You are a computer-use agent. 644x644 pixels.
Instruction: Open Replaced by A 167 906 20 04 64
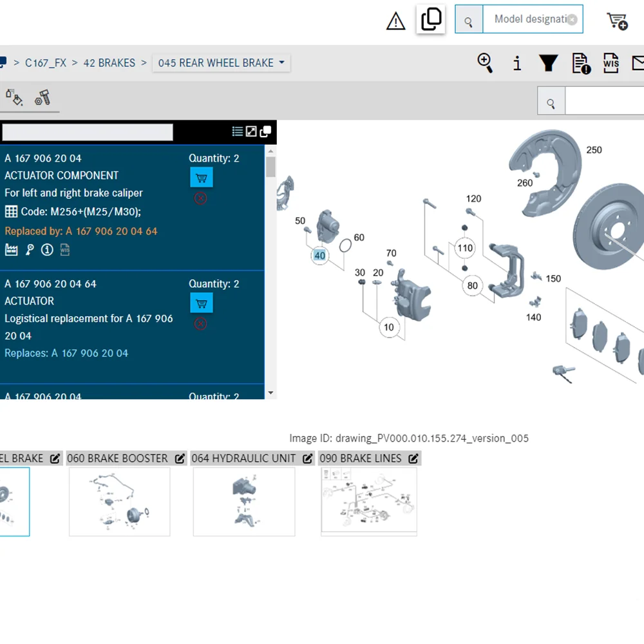tap(81, 231)
